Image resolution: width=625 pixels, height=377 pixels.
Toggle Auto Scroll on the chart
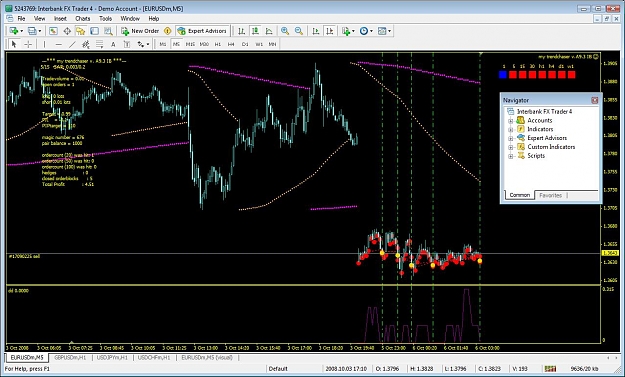click(x=316, y=31)
